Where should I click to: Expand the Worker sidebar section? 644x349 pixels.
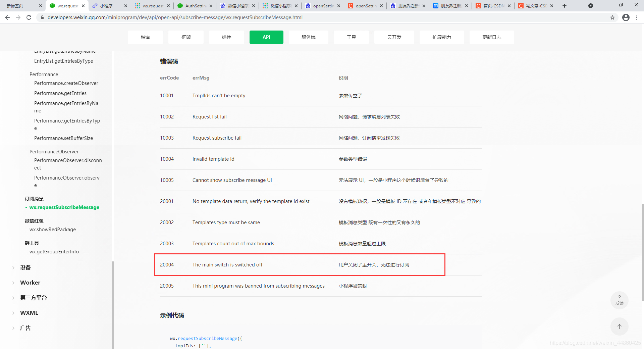(x=30, y=283)
